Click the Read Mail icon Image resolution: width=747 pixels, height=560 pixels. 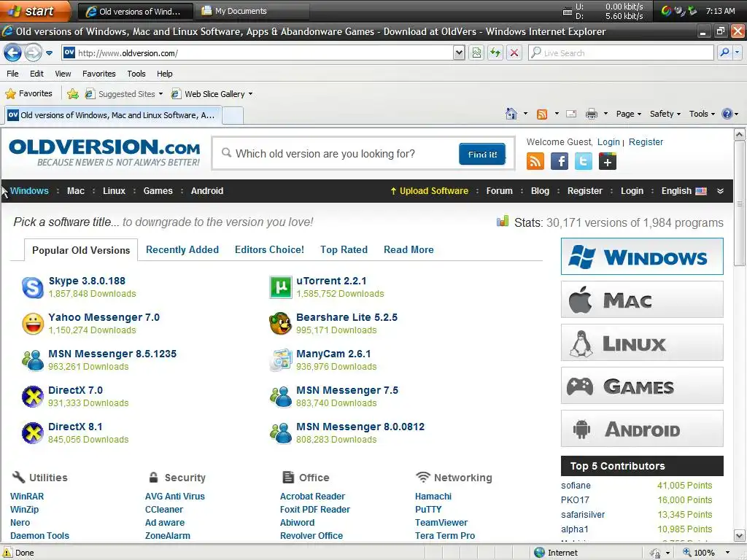(571, 114)
